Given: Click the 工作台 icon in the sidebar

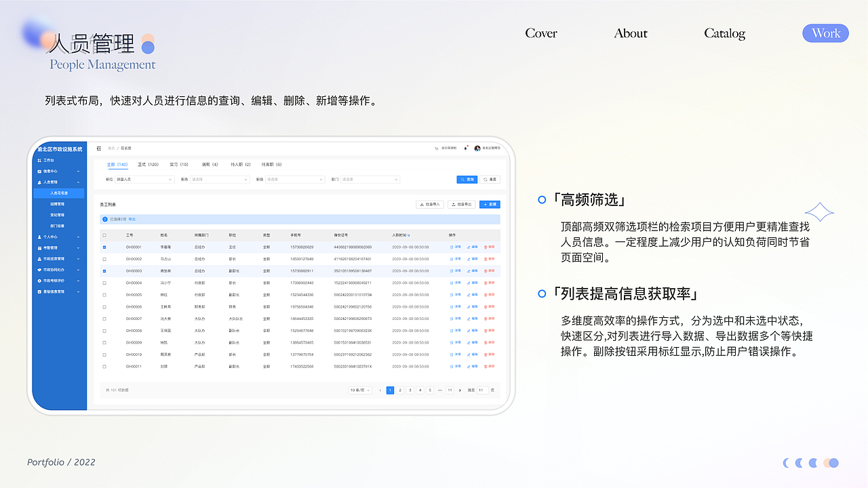Looking at the screenshot, I should point(39,161).
